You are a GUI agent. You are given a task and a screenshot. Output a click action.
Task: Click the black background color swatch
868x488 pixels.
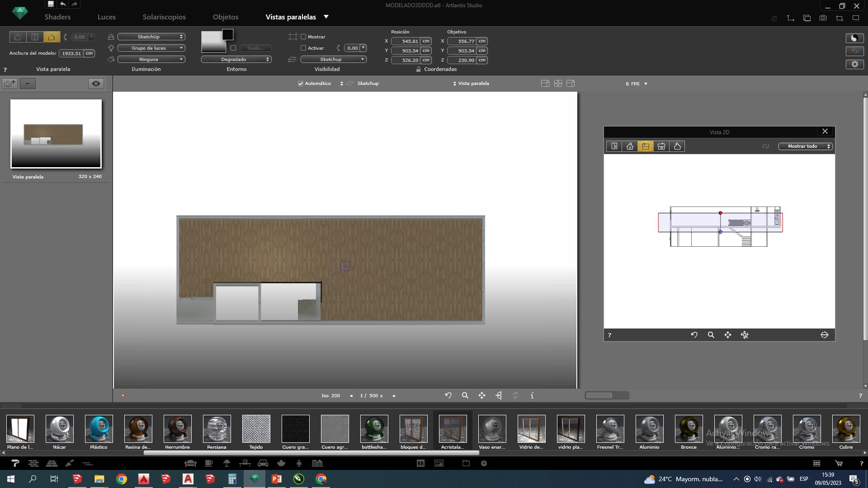(x=228, y=34)
